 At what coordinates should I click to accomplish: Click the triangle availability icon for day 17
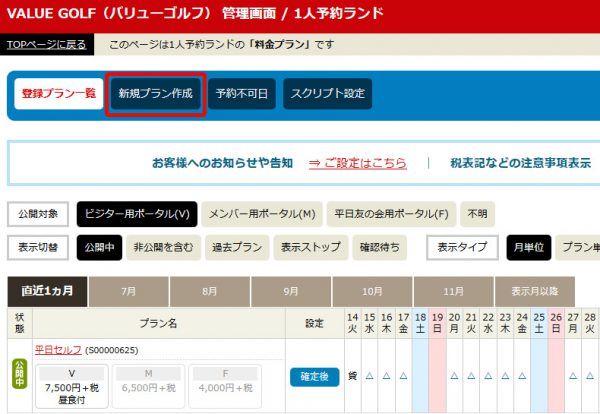click(403, 376)
